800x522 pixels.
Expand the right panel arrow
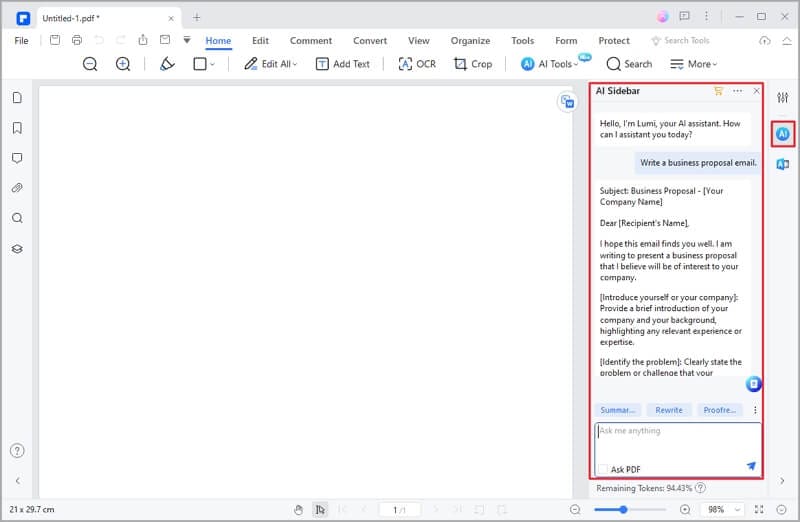tap(782, 481)
